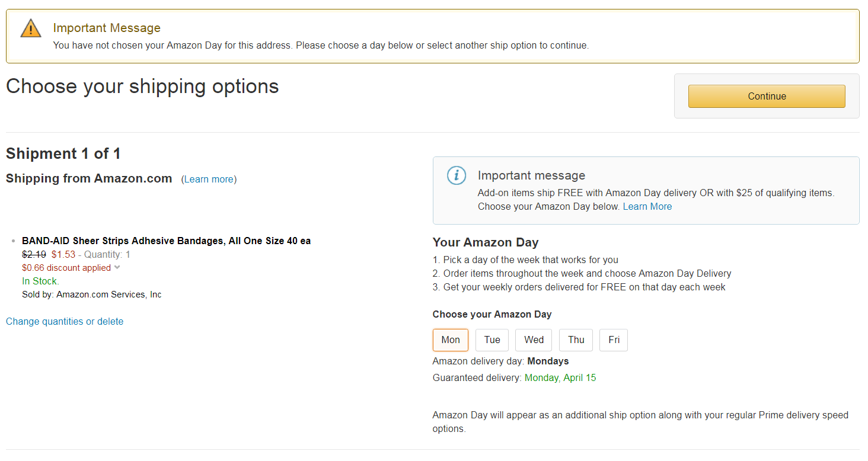Click Change quantities or delete link
Image resolution: width=868 pixels, height=461 pixels.
coord(65,321)
